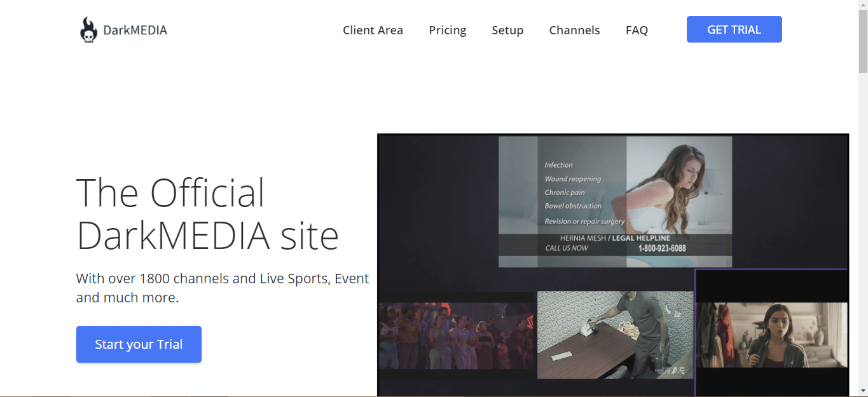
Task: Browse the Channels list
Action: coord(574,30)
